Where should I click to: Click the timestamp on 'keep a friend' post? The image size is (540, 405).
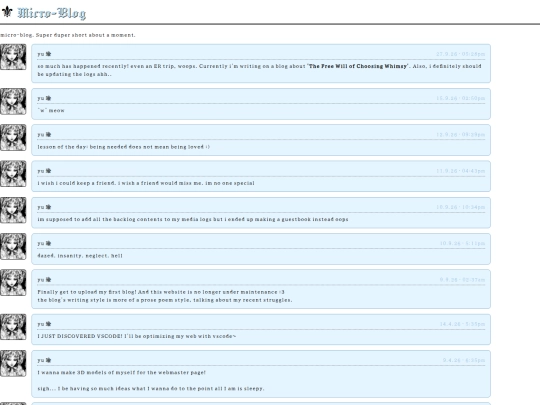pos(460,171)
